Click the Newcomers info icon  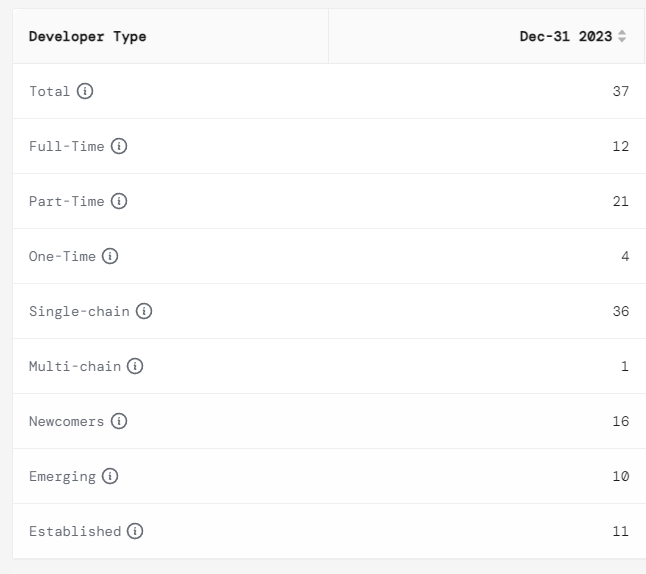coord(119,421)
